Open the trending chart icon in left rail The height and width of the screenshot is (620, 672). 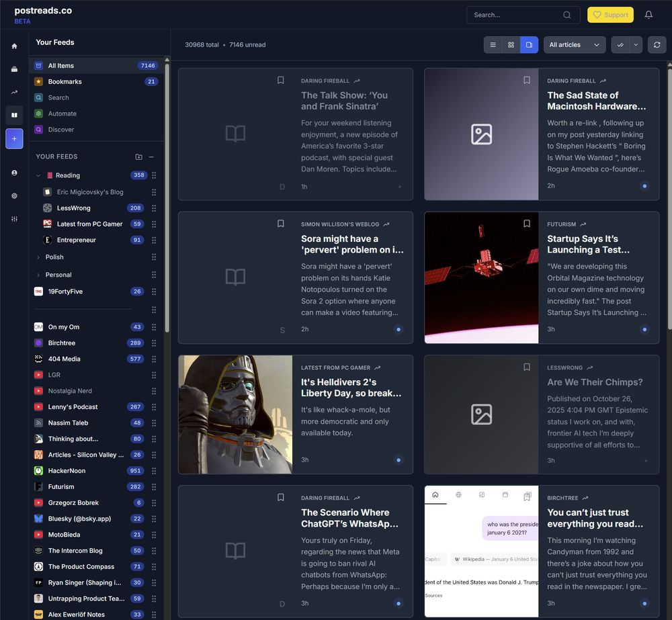coord(14,92)
